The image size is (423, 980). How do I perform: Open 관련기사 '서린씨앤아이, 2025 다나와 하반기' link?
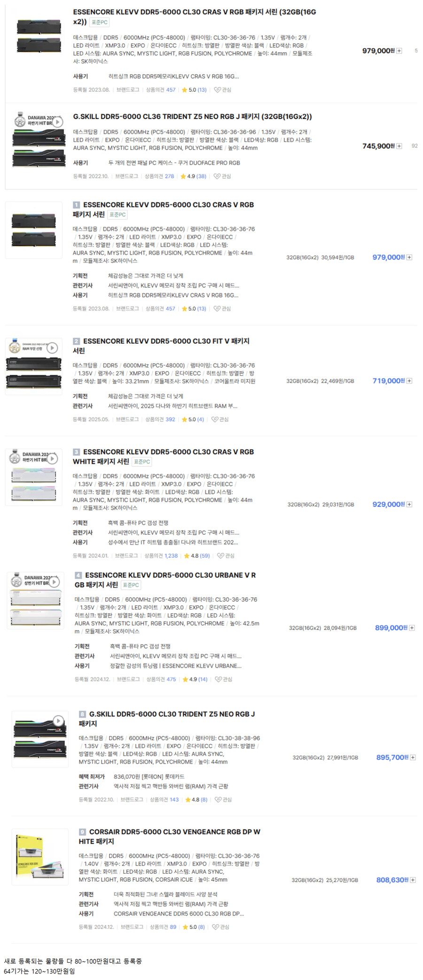(x=172, y=406)
